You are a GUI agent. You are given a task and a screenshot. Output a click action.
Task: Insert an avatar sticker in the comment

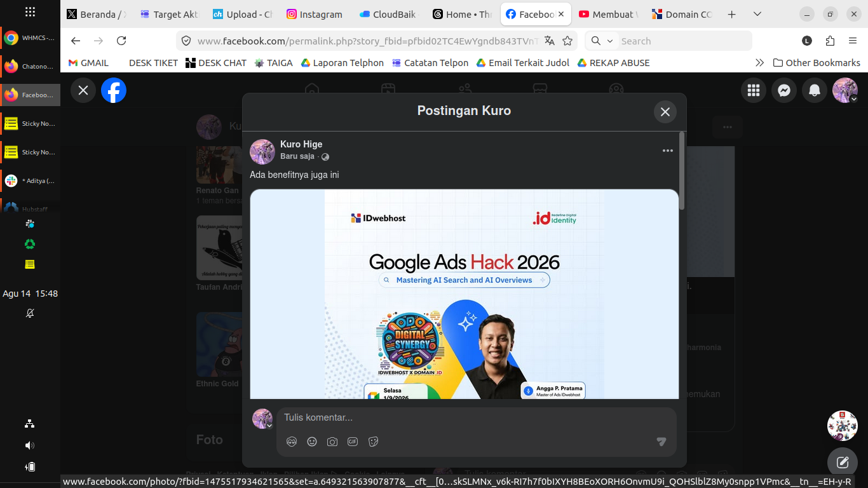click(x=292, y=442)
